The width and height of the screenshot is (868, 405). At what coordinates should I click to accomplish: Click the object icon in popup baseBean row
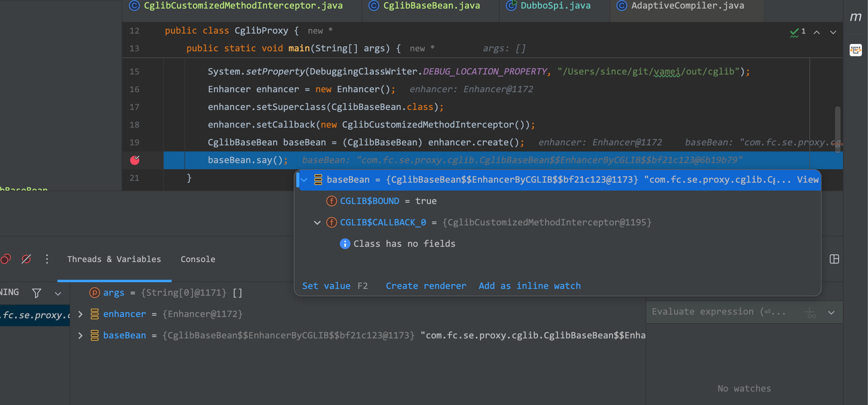(x=318, y=180)
